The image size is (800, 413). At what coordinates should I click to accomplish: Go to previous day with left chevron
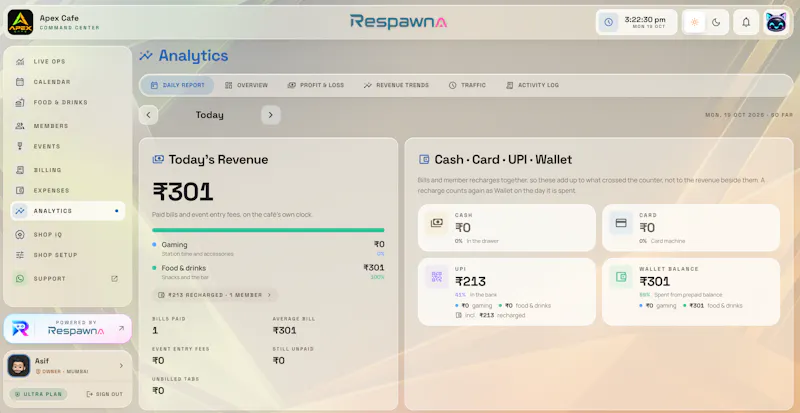pyautogui.click(x=148, y=115)
